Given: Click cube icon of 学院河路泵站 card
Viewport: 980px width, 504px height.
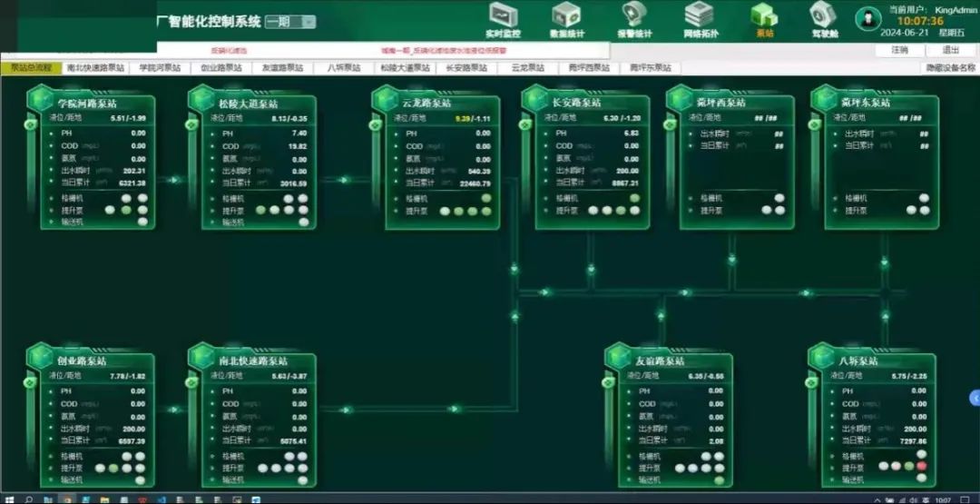Looking at the screenshot, I should 41,99.
